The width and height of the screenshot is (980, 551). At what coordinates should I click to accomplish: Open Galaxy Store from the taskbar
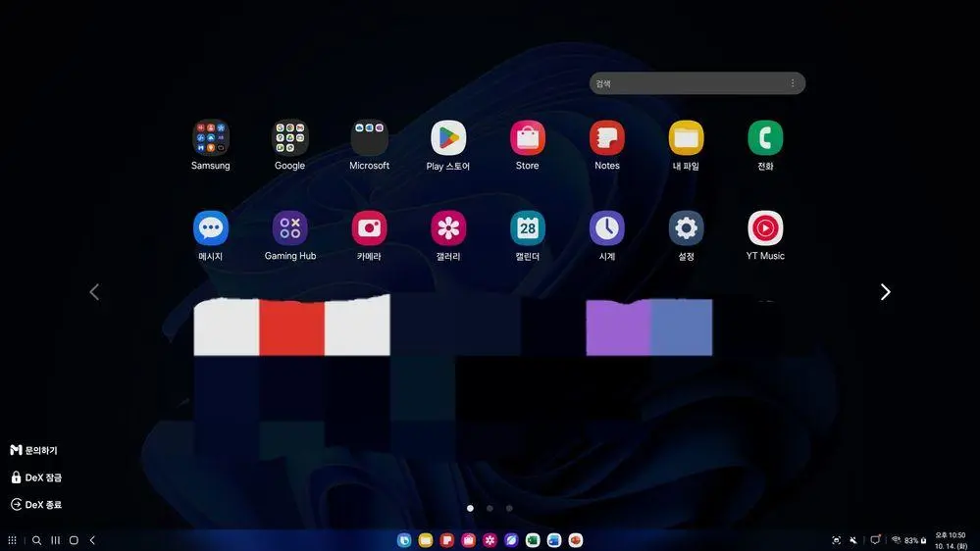click(x=468, y=540)
